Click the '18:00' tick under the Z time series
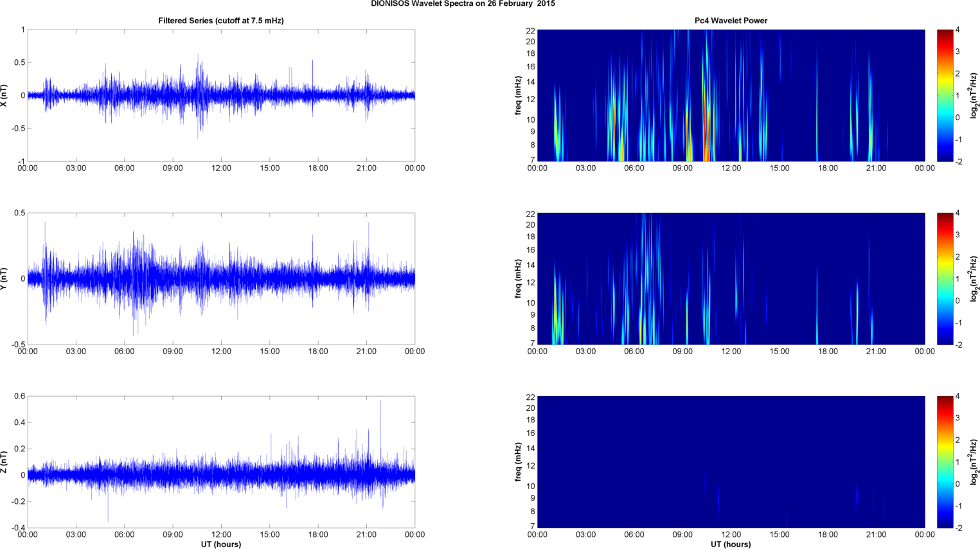Screen dimensions: 980x549 [318, 535]
